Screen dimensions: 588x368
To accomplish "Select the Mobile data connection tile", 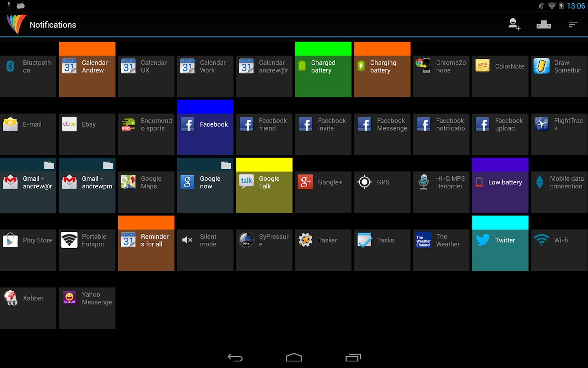I will pyautogui.click(x=559, y=192).
